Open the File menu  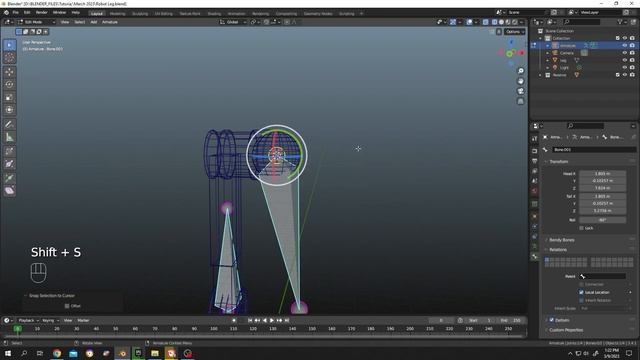point(16,13)
